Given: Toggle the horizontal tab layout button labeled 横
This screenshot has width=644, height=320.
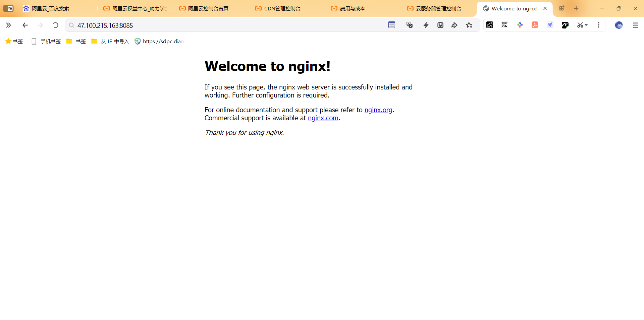Looking at the screenshot, I should click(8, 8).
